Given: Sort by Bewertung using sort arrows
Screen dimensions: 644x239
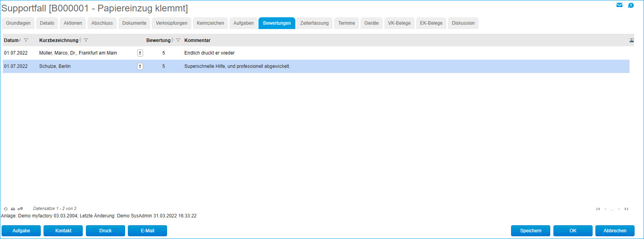Looking at the screenshot, I should pos(173,40).
